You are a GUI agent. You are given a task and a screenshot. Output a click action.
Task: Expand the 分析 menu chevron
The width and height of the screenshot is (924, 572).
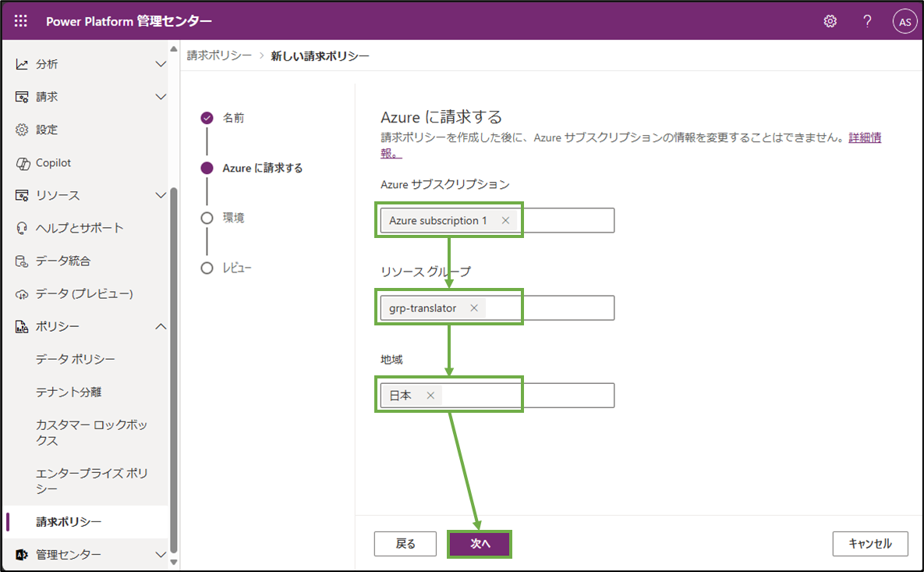(x=161, y=64)
